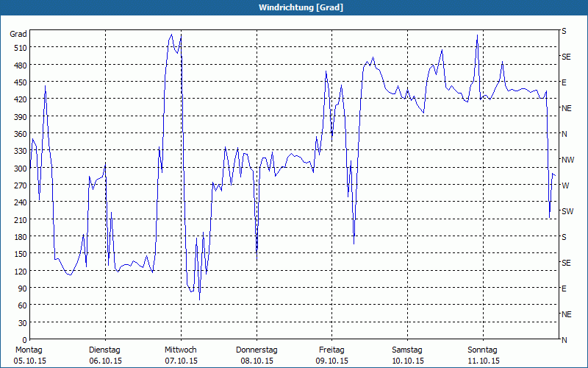Click the "Dienstag" day label

104,350
